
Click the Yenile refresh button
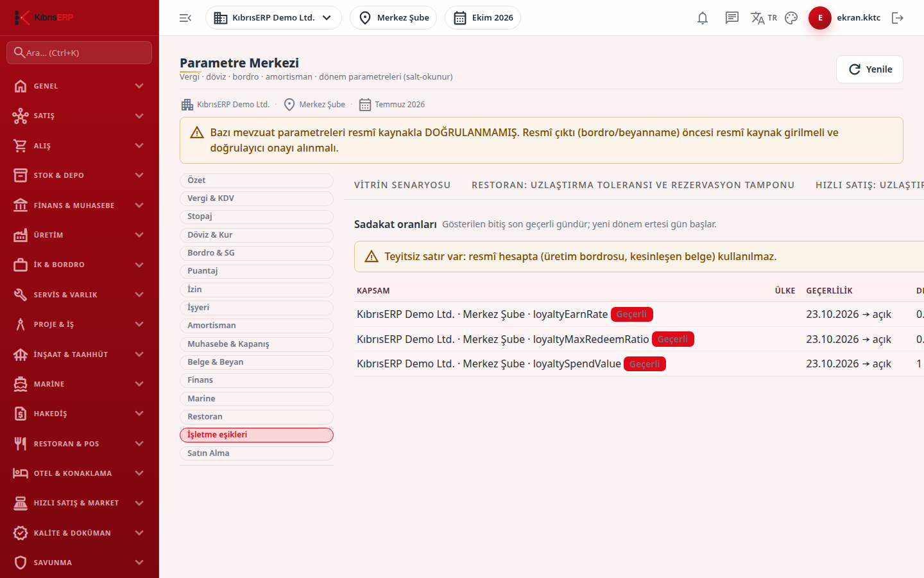(869, 69)
